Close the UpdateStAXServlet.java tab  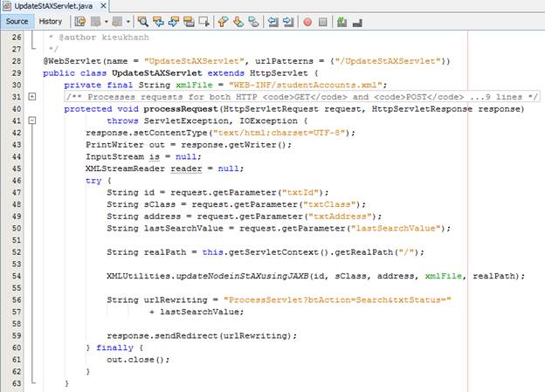pos(103,6)
